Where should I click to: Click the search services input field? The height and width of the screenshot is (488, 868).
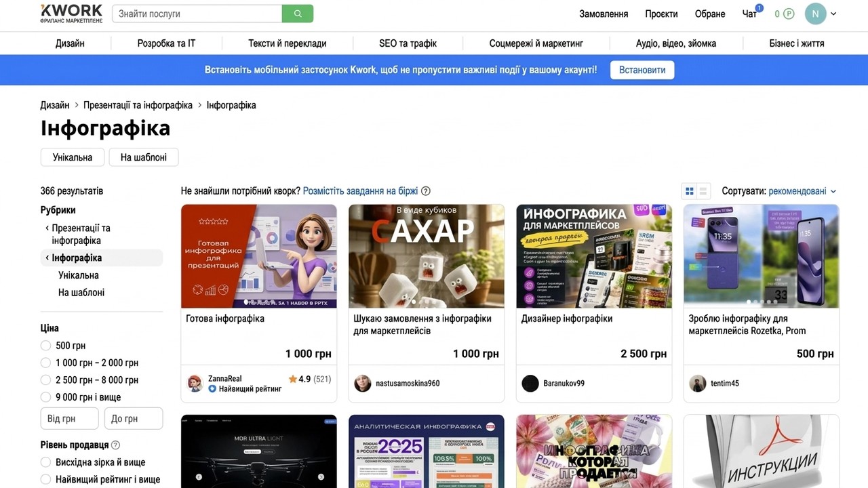197,14
